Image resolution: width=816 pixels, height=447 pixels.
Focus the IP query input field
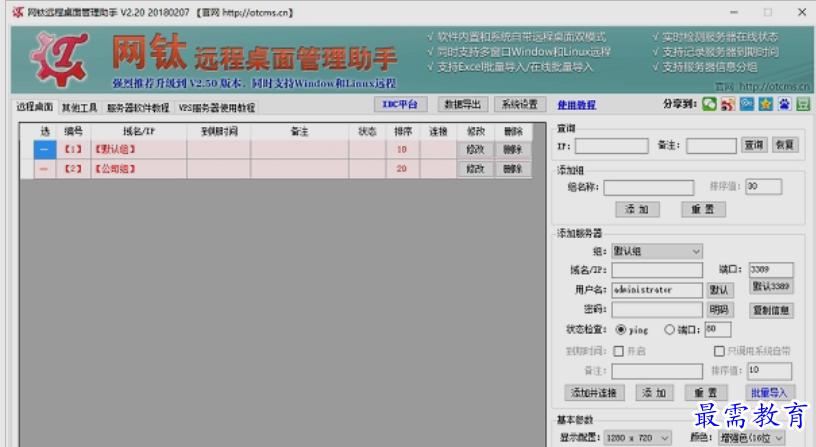(611, 146)
